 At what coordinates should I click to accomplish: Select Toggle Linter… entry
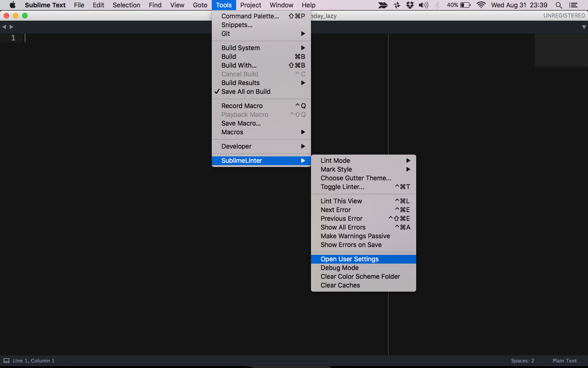point(363,187)
